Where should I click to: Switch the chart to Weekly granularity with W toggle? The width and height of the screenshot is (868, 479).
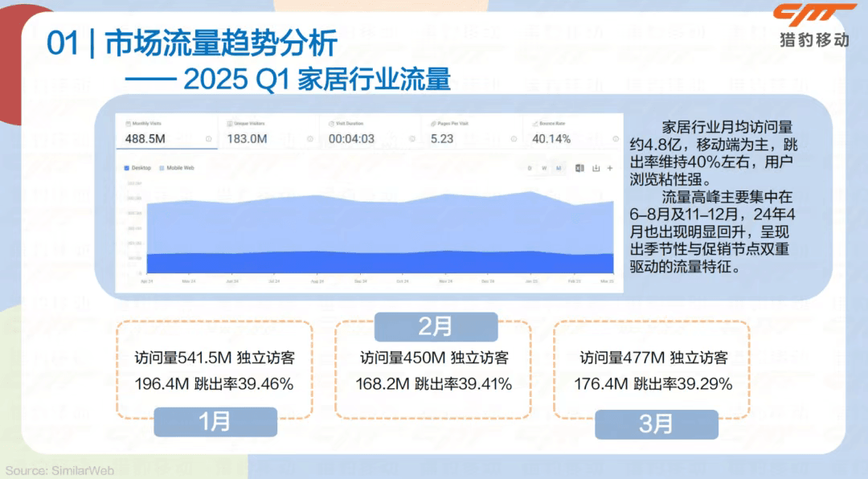pyautogui.click(x=544, y=168)
